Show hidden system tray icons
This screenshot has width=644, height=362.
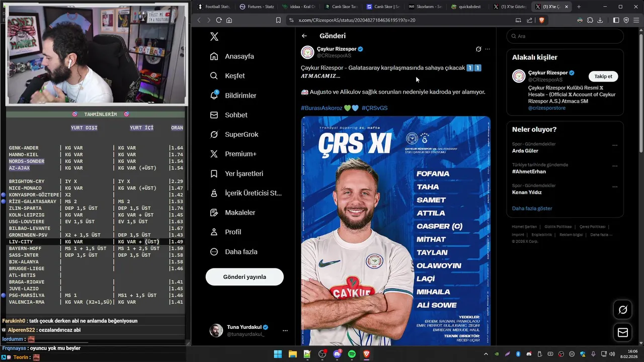486,354
